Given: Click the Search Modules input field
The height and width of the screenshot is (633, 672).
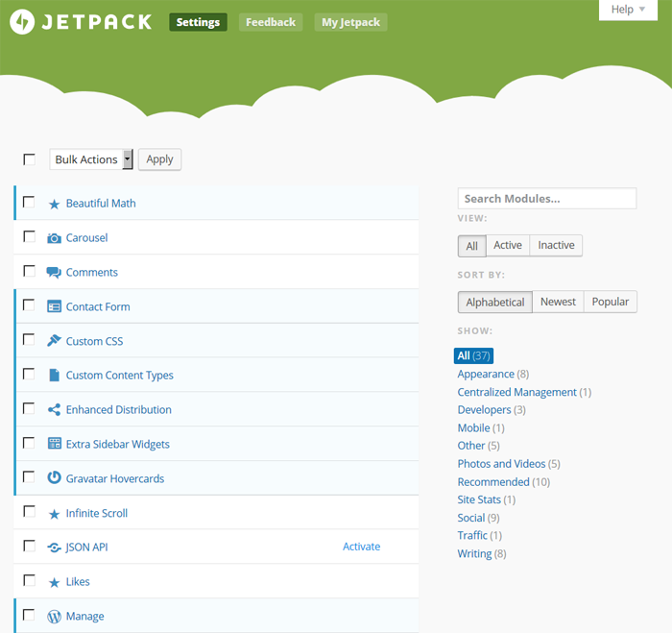Looking at the screenshot, I should tap(547, 199).
